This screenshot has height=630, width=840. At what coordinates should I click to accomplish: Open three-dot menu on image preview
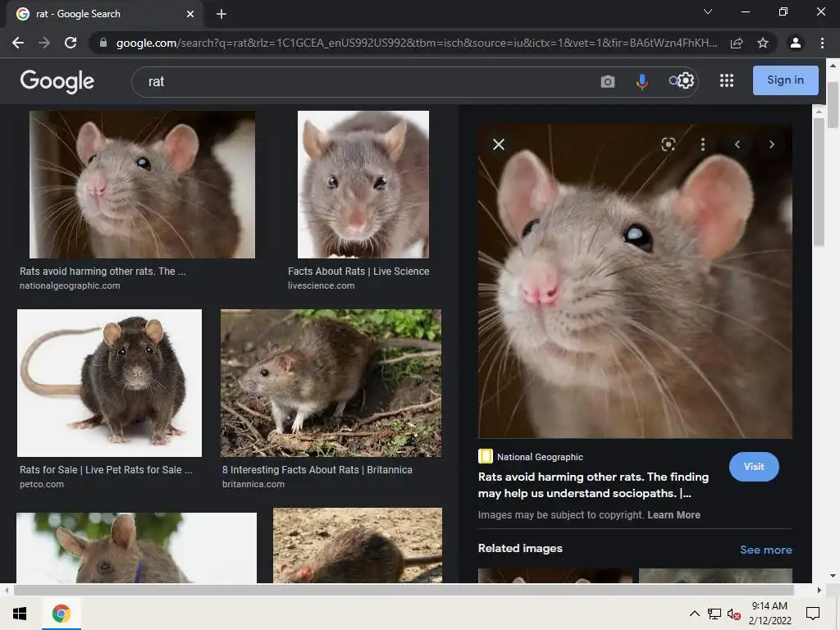pyautogui.click(x=702, y=144)
